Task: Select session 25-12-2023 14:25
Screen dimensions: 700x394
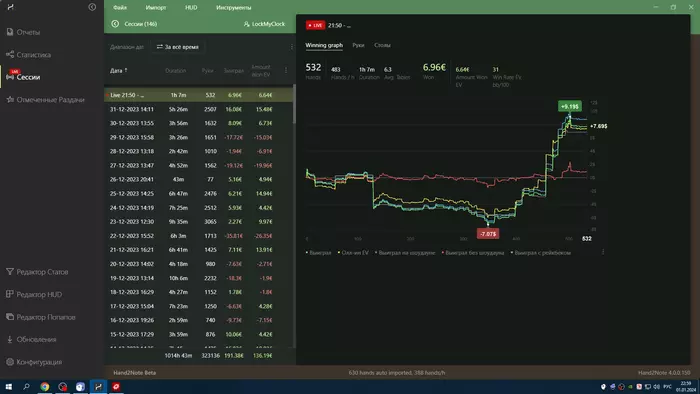Action: (x=199, y=194)
